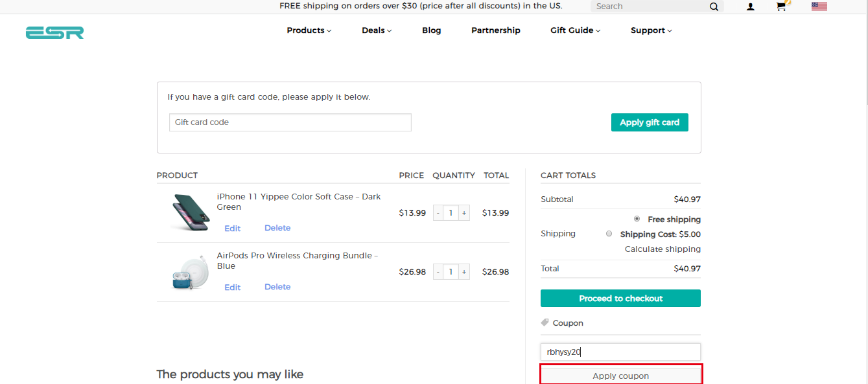Click into the header Search field
The image size is (868, 384).
[x=650, y=6]
